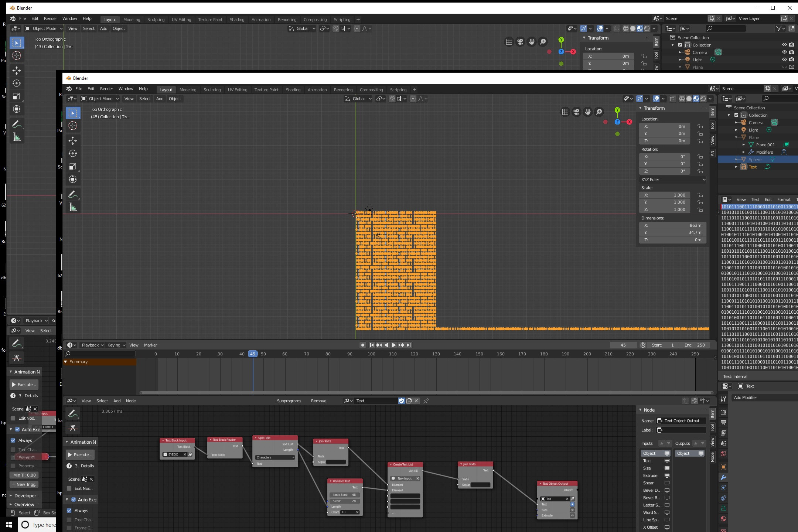Open the Physics properties tab

pyautogui.click(x=723, y=488)
